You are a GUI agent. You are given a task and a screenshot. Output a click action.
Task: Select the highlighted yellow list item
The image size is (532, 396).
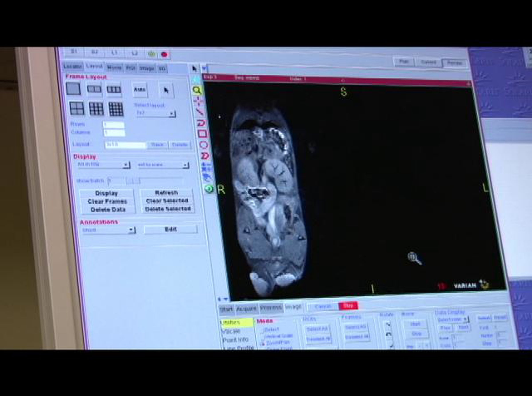[237, 323]
